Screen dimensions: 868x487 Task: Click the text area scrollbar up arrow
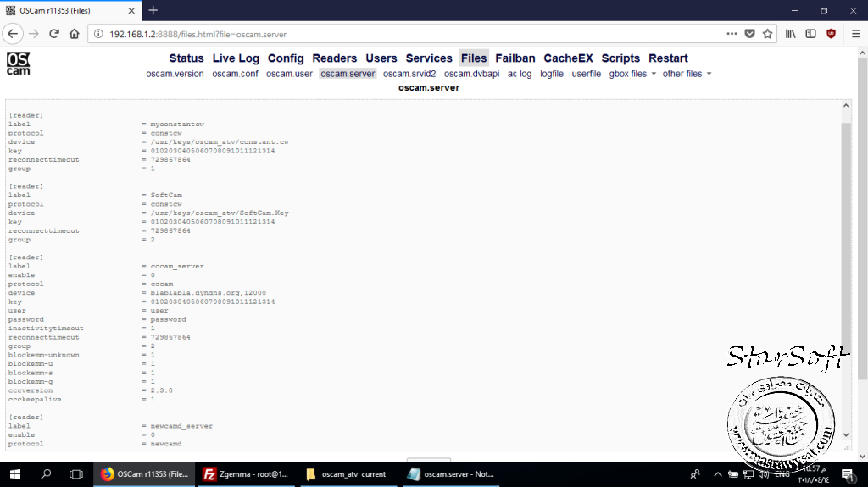coord(846,106)
